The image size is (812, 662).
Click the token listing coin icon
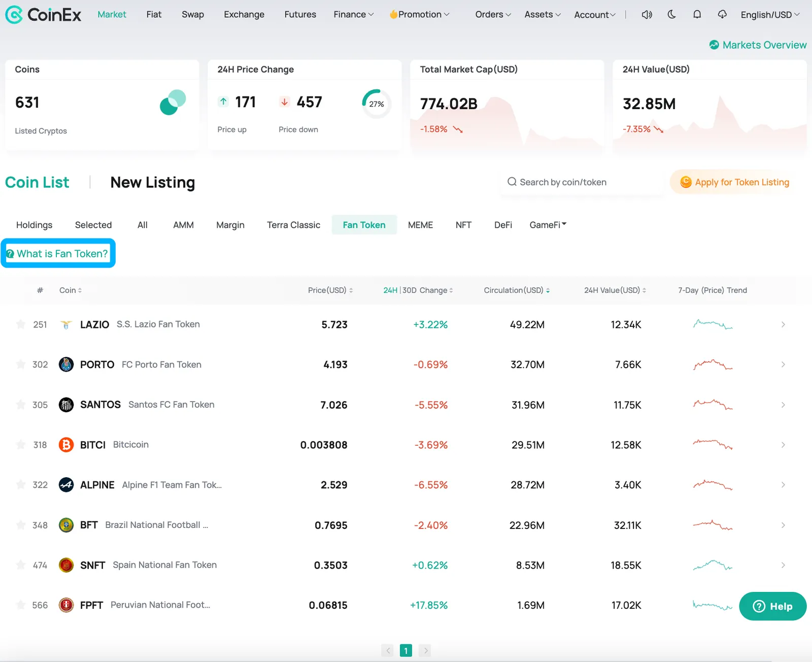(686, 182)
